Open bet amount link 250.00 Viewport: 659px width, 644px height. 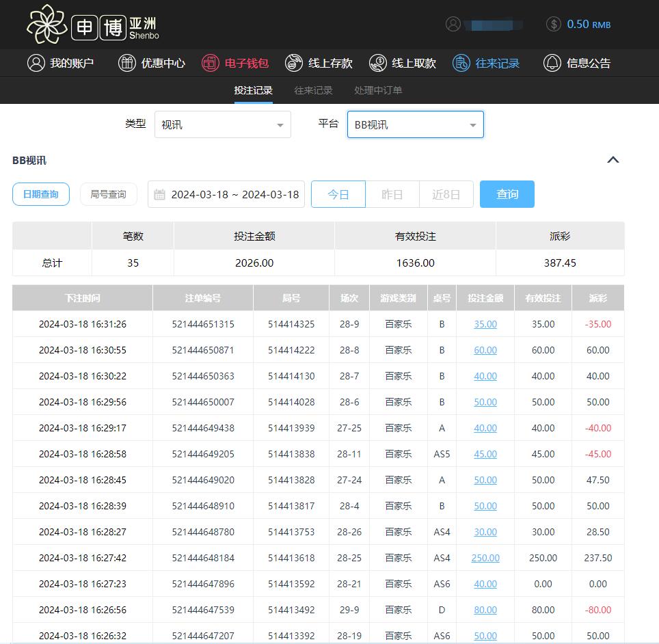[x=485, y=558]
